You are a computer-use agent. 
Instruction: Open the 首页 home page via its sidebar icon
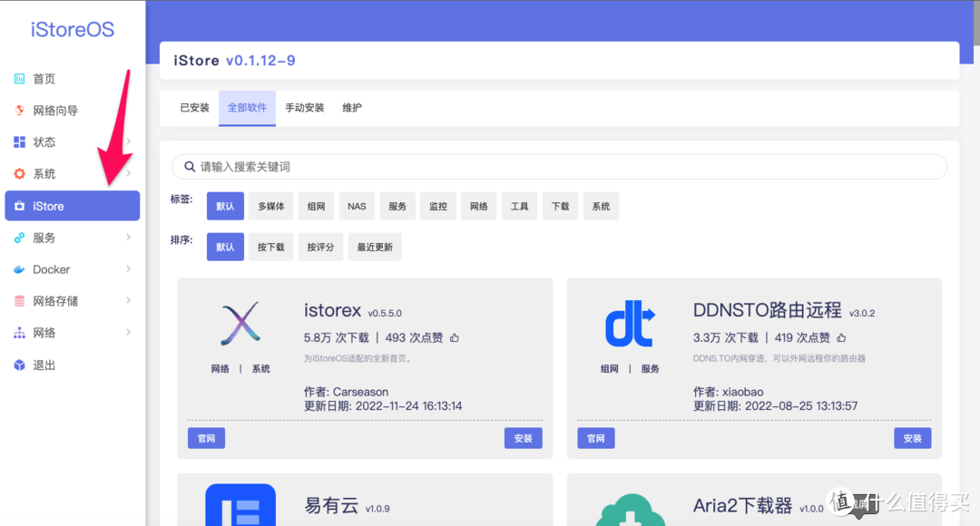point(21,78)
